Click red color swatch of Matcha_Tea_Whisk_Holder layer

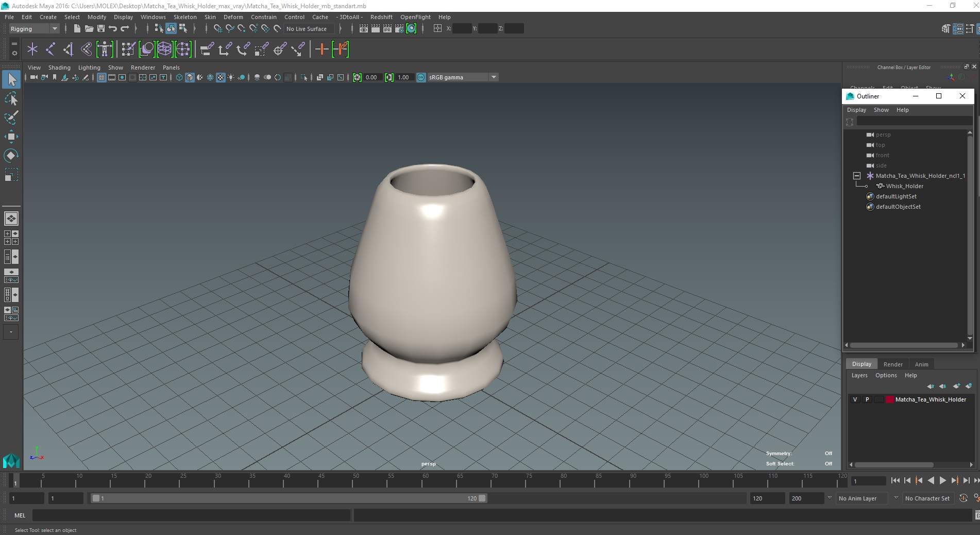click(889, 399)
